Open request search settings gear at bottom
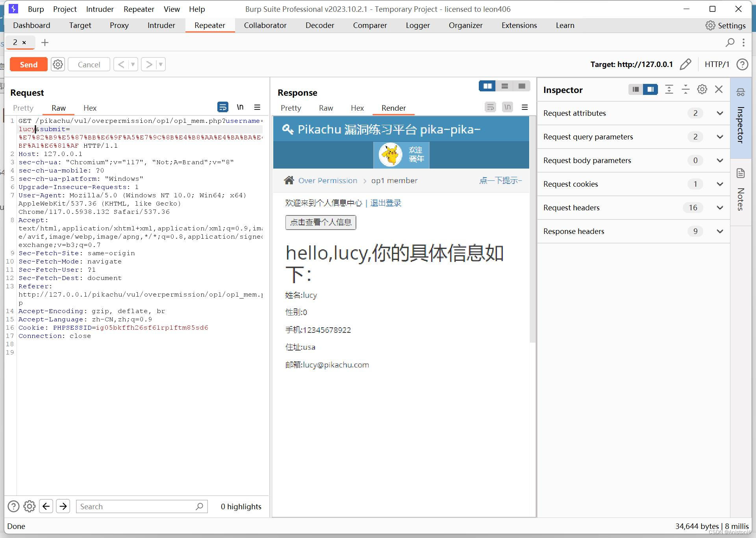This screenshot has height=538, width=756. [30, 506]
